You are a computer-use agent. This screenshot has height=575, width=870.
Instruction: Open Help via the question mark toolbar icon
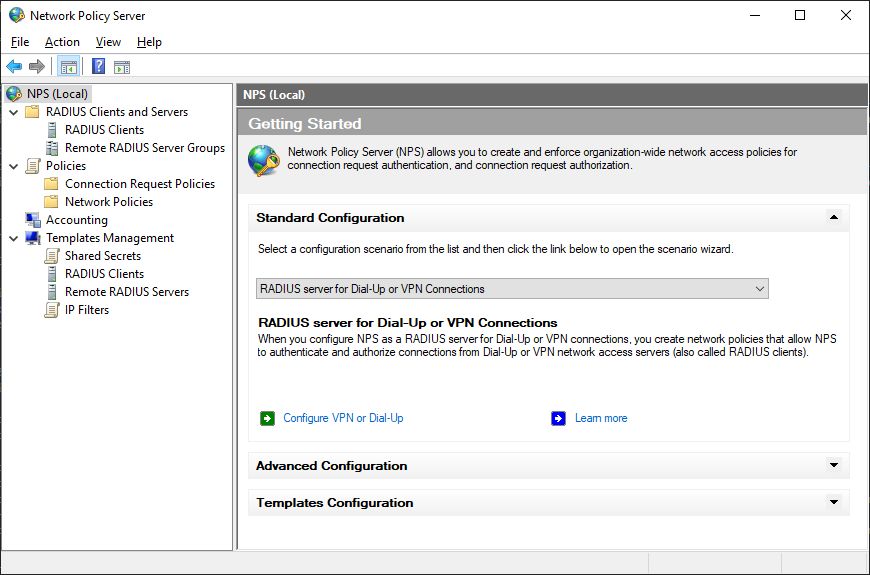(98, 67)
